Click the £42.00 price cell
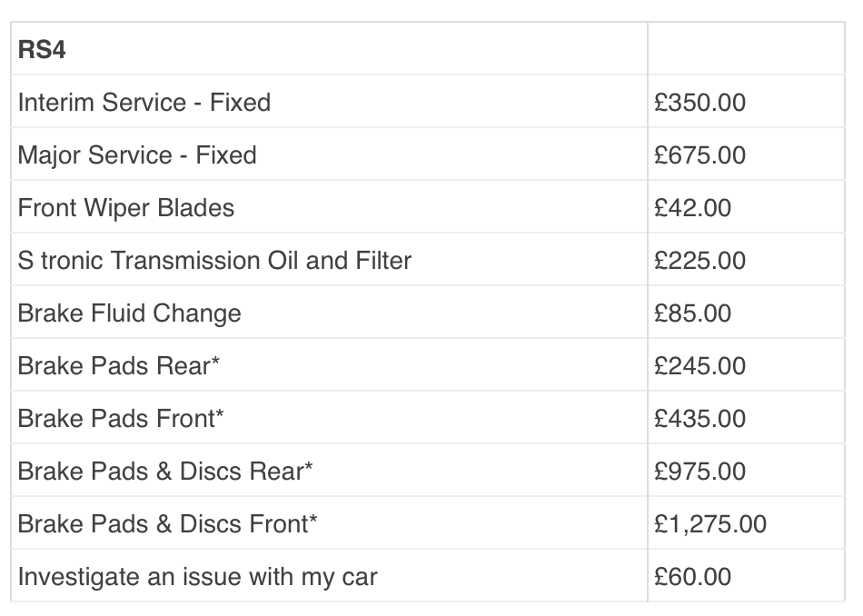The width and height of the screenshot is (863, 616). pos(692,207)
